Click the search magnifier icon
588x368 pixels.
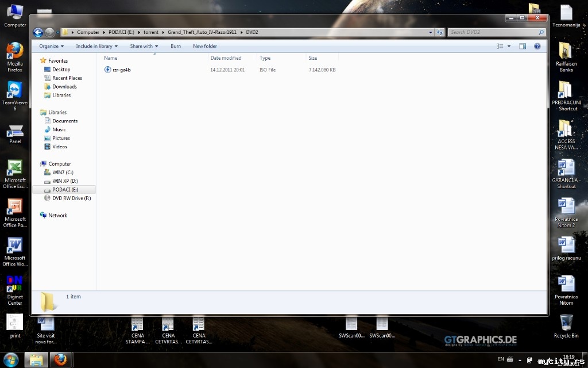[541, 32]
